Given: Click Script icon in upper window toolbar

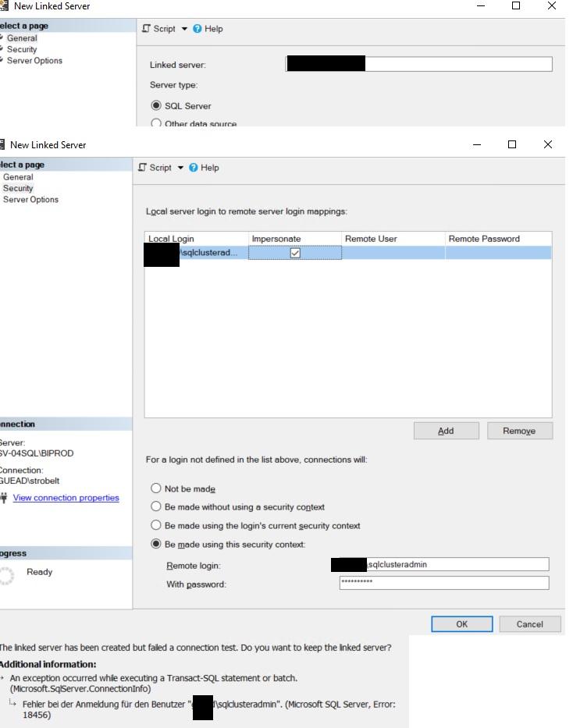Looking at the screenshot, I should tap(146, 29).
